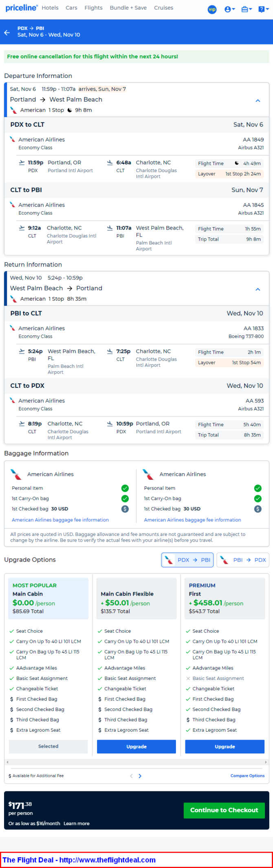
Task: Upgrade to Main Cabin Flexible
Action: [136, 746]
